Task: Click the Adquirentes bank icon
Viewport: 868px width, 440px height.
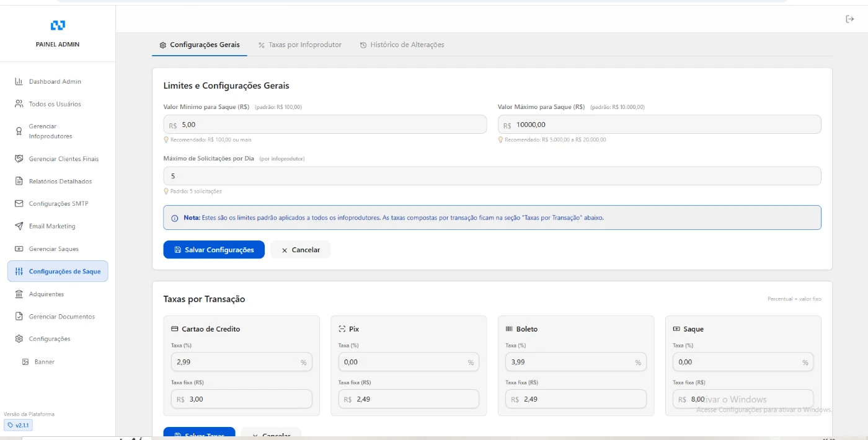Action: (x=19, y=294)
